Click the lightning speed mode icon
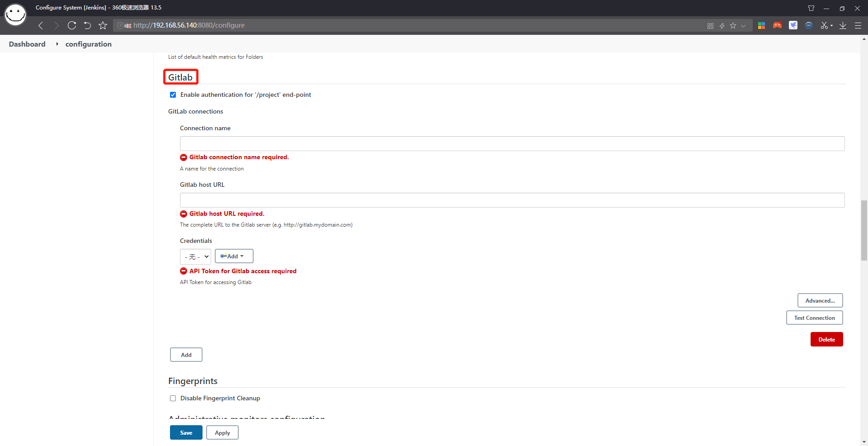868x446 pixels. click(722, 26)
